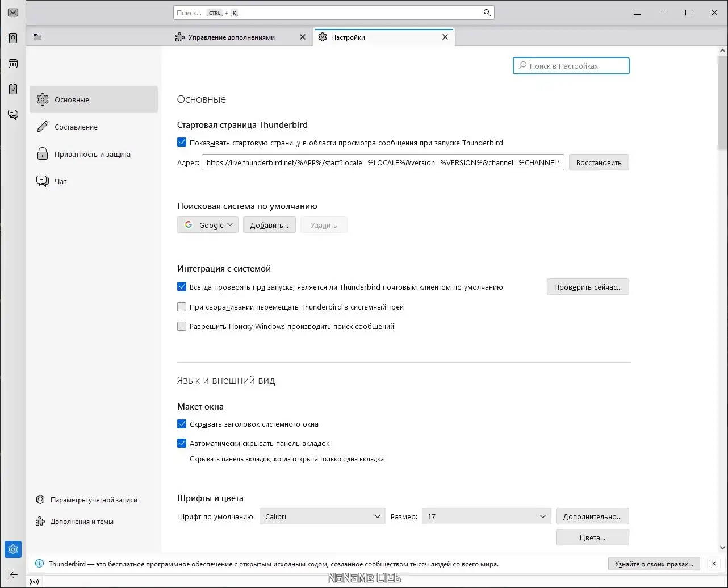Click the «Проверить сейчас...» button

point(588,287)
